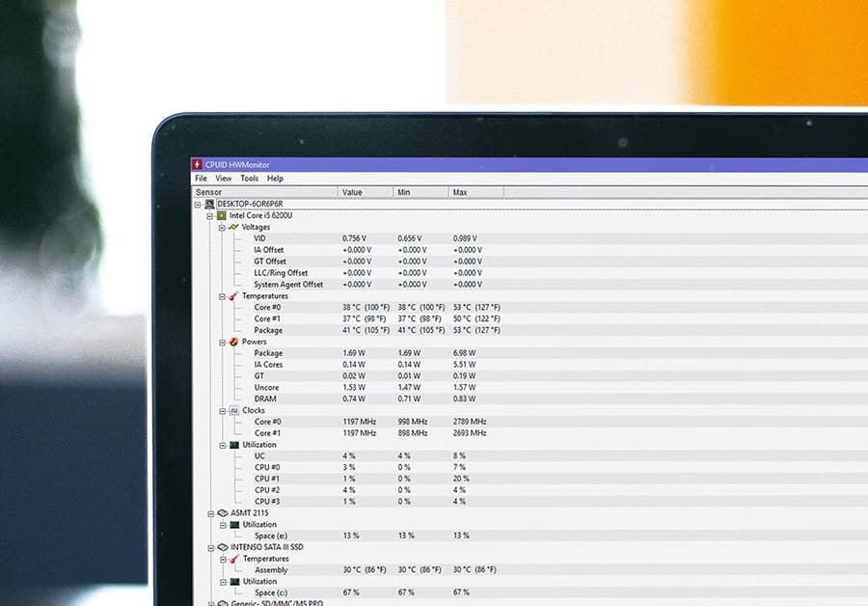Collapse the DESKTOP-6OR6P6R root node
This screenshot has width=868, height=606.
198,205
